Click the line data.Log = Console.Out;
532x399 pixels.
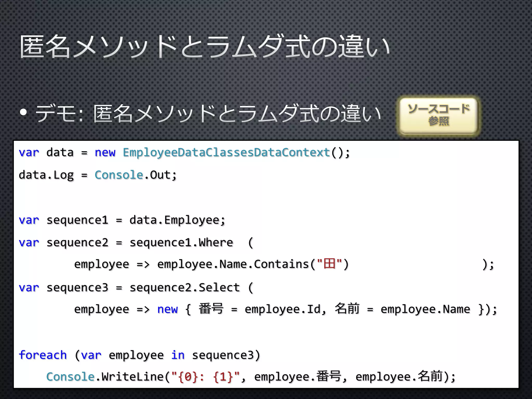tap(98, 175)
